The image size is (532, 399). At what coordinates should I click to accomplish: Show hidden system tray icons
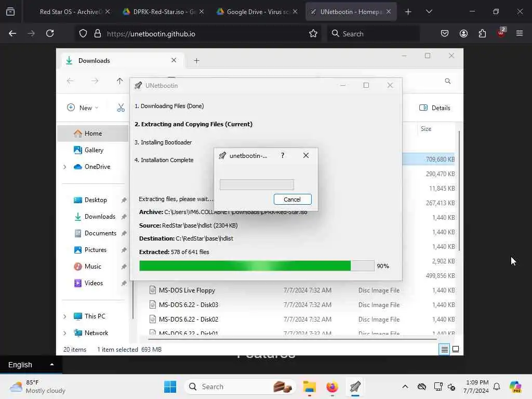[405, 387]
